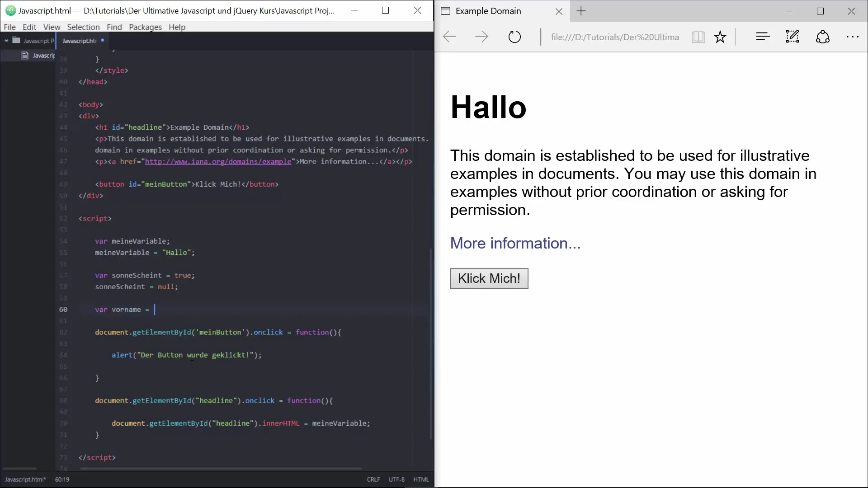868x488 pixels.
Task: Minimize the browser window
Action: click(x=789, y=11)
